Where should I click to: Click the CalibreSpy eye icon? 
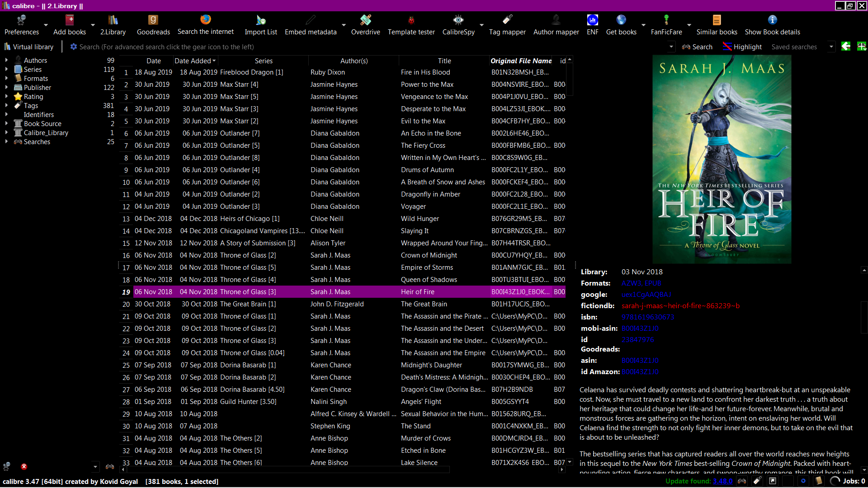pos(458,20)
